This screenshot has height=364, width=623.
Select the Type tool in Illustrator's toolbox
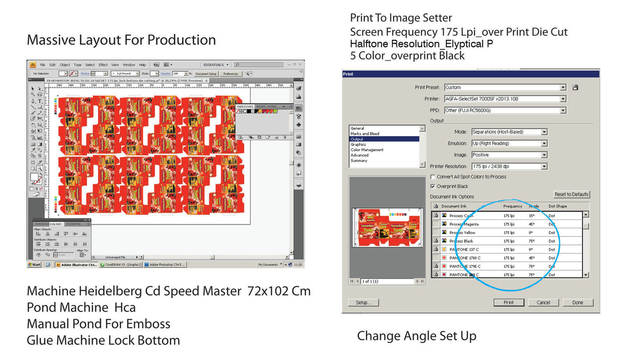(x=40, y=101)
